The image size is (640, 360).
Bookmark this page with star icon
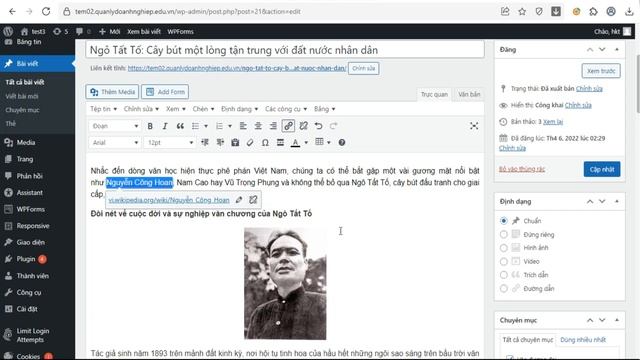click(522, 11)
